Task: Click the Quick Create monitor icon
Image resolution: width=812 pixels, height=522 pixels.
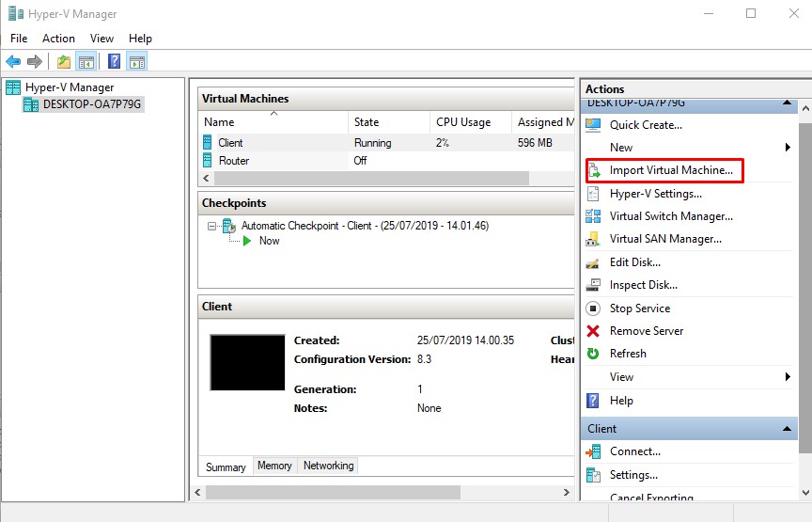Action: coord(593,125)
